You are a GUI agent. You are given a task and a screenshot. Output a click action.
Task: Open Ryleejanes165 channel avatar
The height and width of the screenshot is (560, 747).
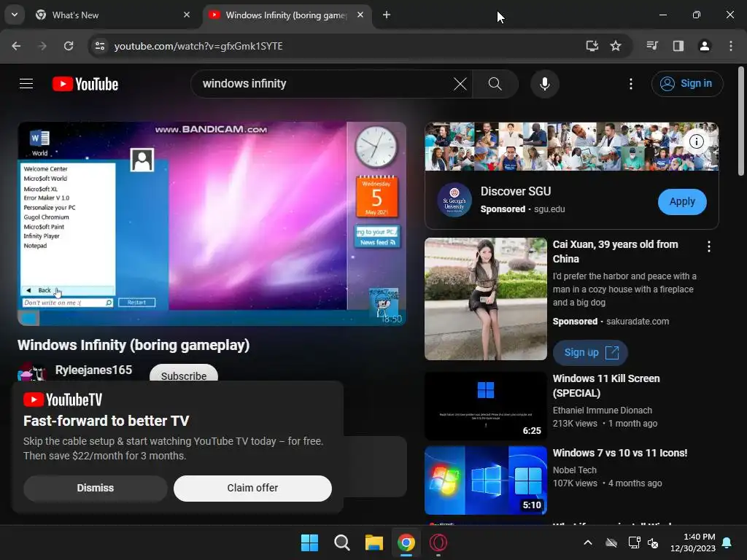32,372
